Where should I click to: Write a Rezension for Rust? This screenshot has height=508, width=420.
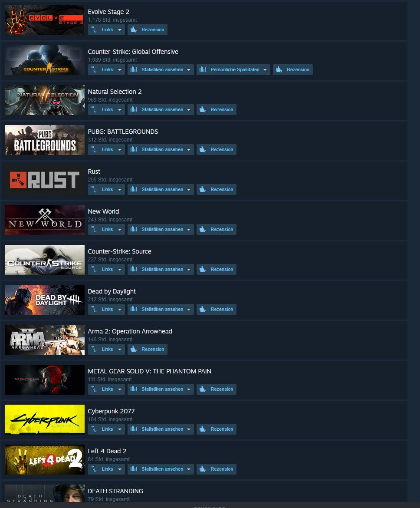point(217,190)
